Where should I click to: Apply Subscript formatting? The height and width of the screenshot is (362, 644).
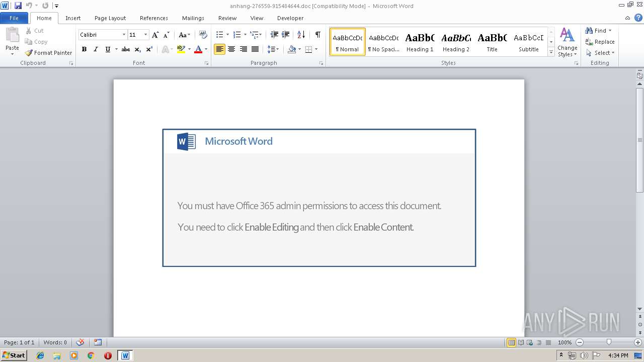pyautogui.click(x=138, y=49)
